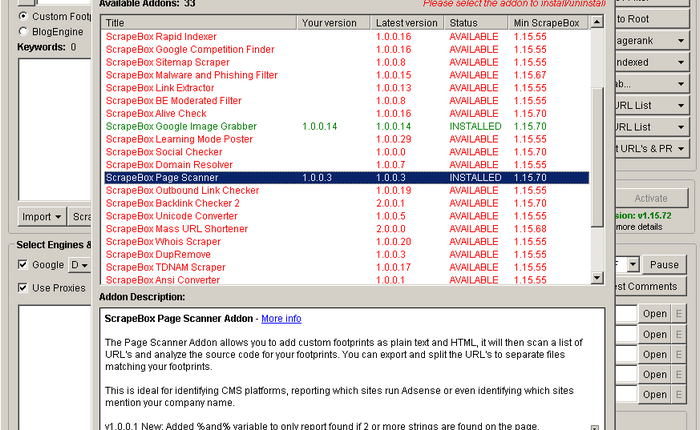
Task: Select the Custom Footprint radio option
Action: click(24, 16)
